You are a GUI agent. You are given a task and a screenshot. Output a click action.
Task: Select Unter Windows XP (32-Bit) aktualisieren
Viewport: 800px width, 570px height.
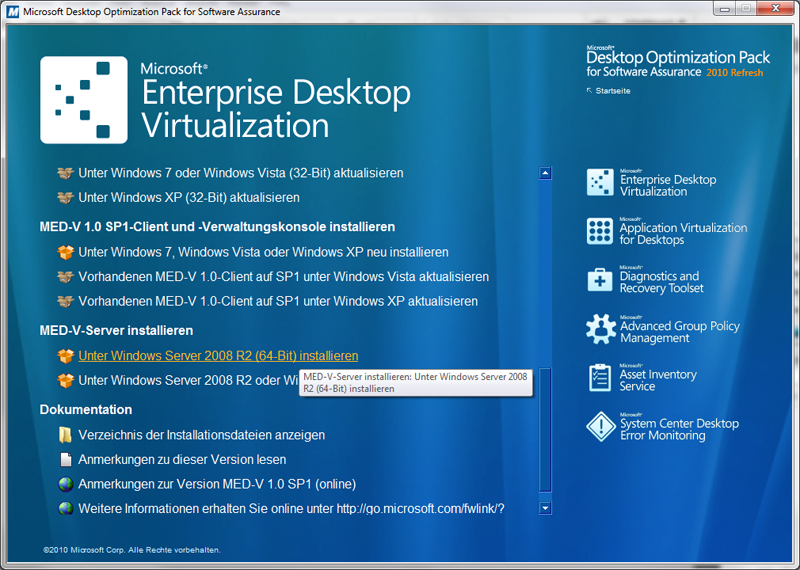click(x=189, y=197)
